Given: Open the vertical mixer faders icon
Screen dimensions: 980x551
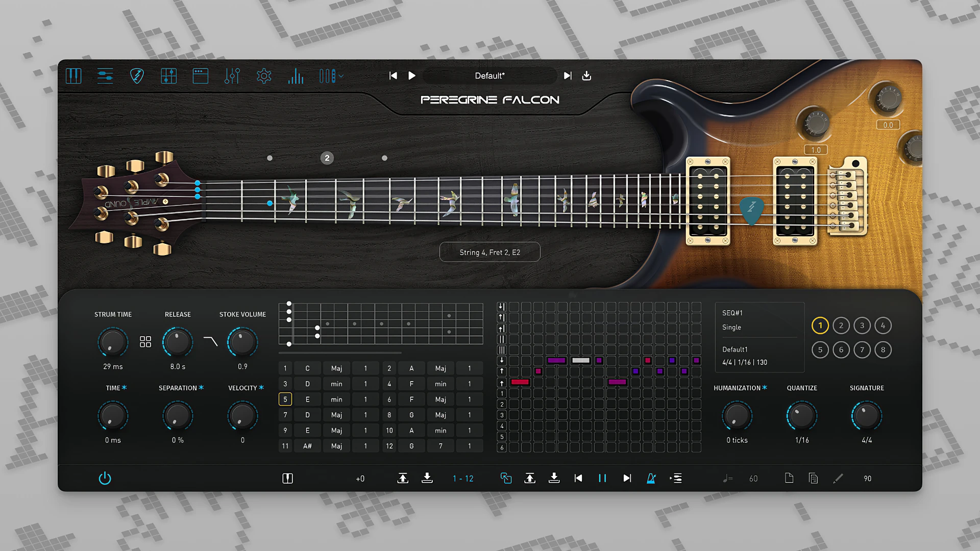Looking at the screenshot, I should [232, 76].
